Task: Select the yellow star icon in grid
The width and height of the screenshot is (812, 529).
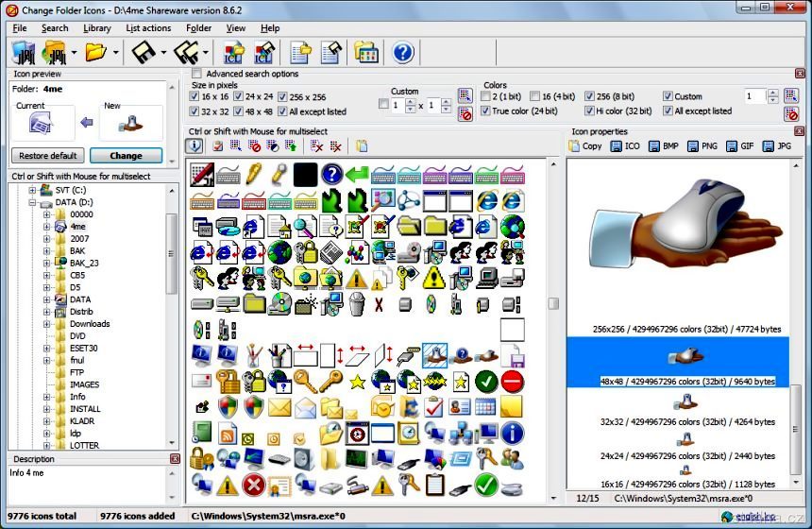Action: [357, 383]
